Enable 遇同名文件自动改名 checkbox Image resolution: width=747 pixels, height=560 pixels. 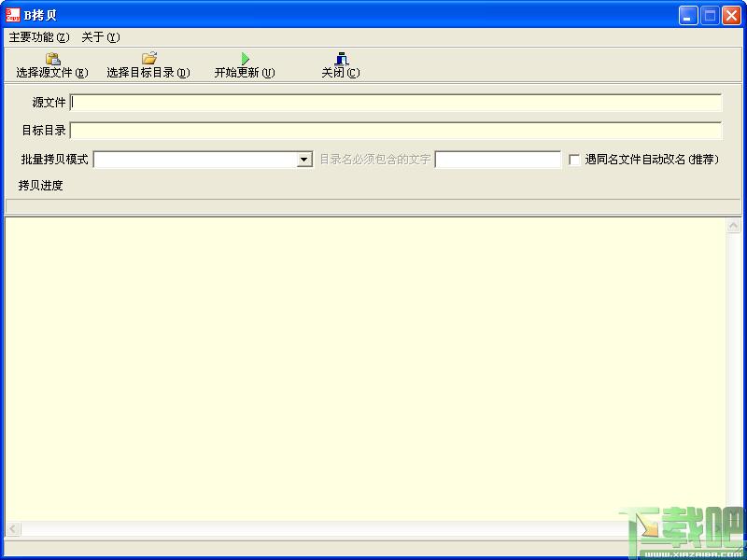pos(574,160)
